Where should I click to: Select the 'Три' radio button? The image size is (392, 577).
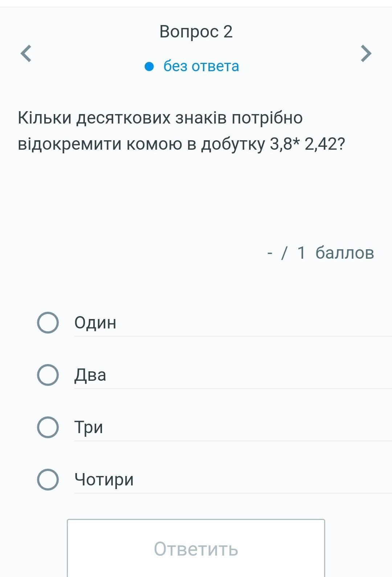(x=48, y=427)
